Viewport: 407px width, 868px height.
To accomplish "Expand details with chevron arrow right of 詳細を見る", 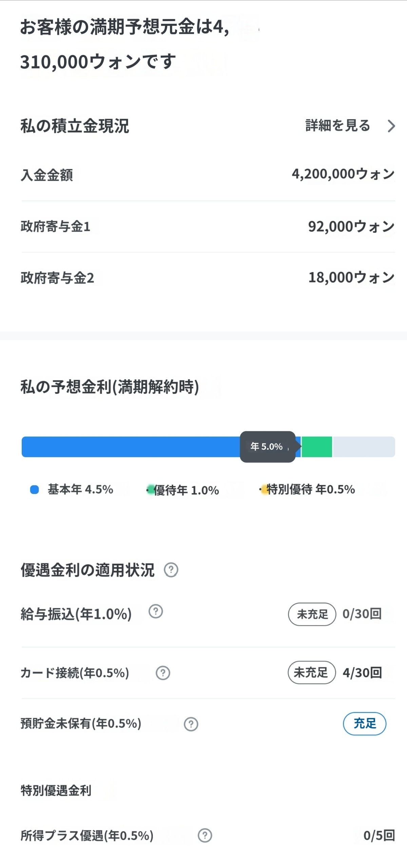I will [391, 126].
